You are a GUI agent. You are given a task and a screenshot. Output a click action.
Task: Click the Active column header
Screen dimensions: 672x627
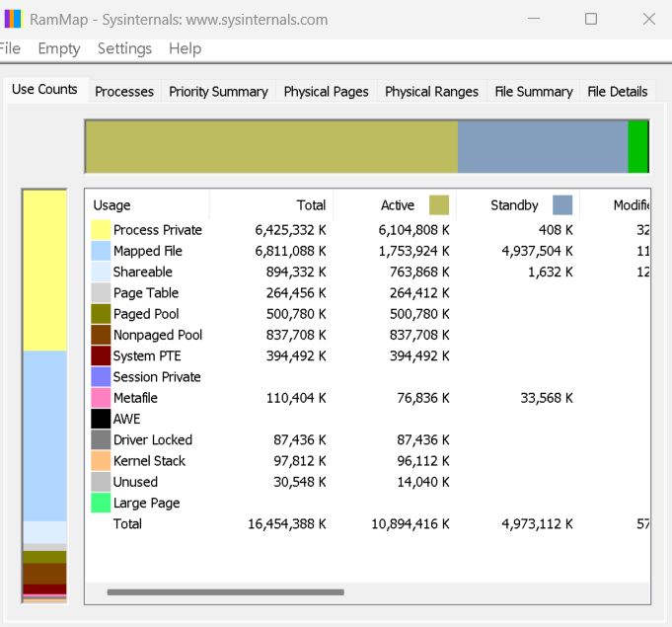point(395,205)
